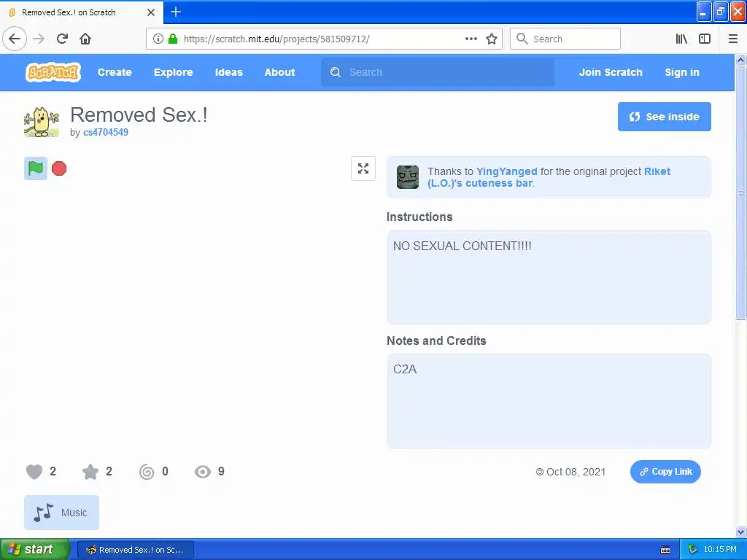Click the green padlock security icon
The height and width of the screenshot is (560, 747).
pos(173,39)
